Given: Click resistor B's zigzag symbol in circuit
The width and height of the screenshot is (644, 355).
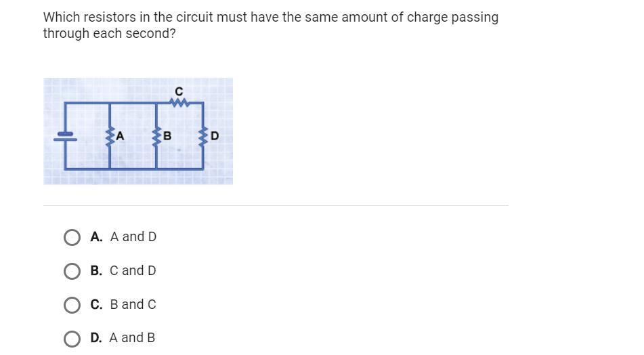Looking at the screenshot, I should tap(156, 136).
